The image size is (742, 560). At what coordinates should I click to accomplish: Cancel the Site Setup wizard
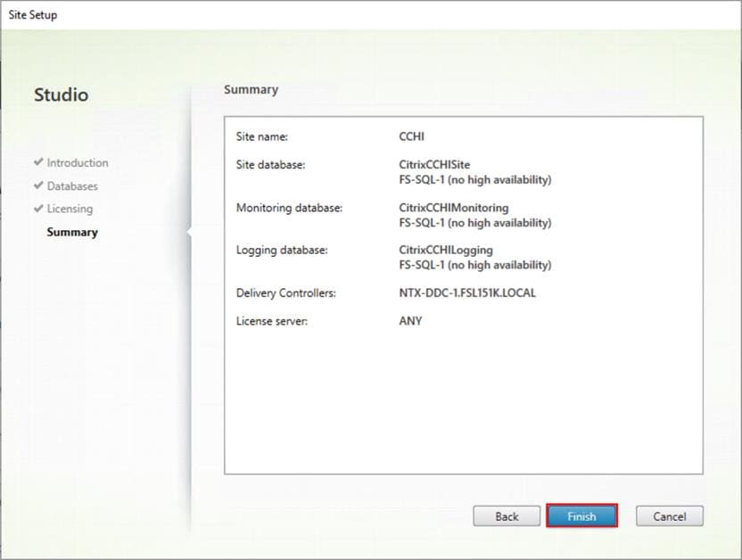(x=669, y=515)
